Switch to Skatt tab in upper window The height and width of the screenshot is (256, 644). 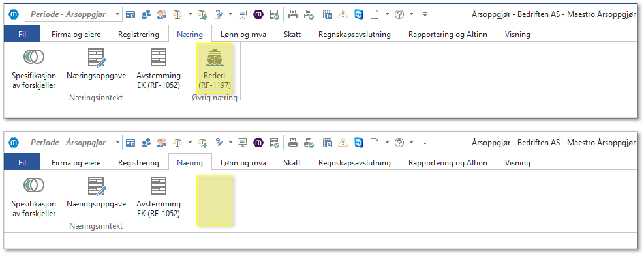pos(292,35)
